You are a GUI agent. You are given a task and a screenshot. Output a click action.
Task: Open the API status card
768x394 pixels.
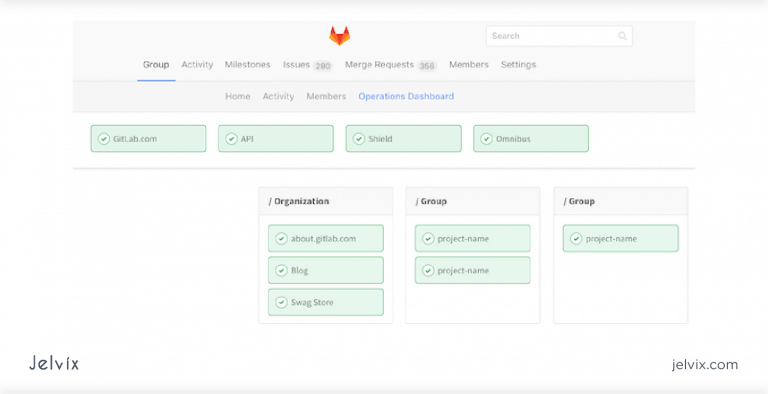click(276, 139)
